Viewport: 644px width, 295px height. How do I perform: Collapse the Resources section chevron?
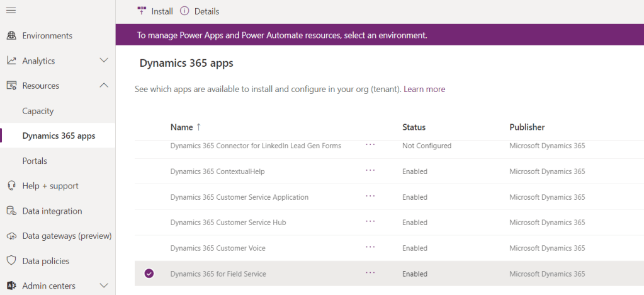[104, 86]
